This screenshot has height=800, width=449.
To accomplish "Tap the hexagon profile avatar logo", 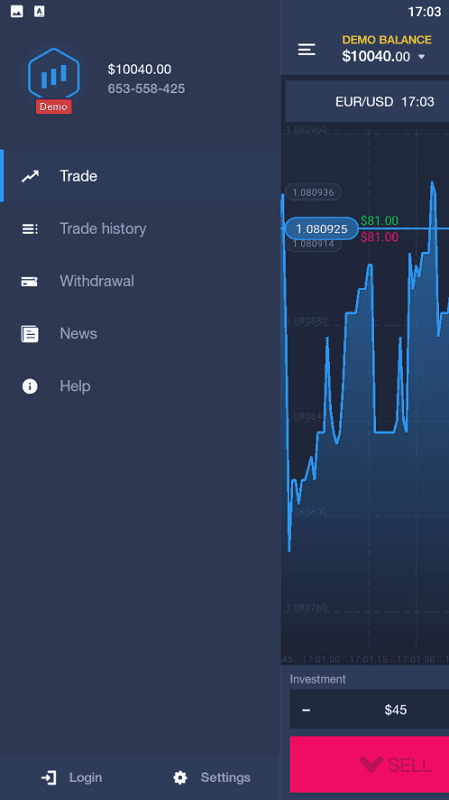I will (x=54, y=73).
